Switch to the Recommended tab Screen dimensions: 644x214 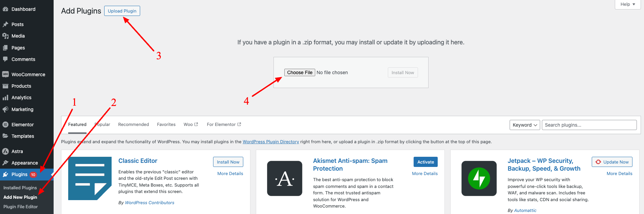pos(133,125)
